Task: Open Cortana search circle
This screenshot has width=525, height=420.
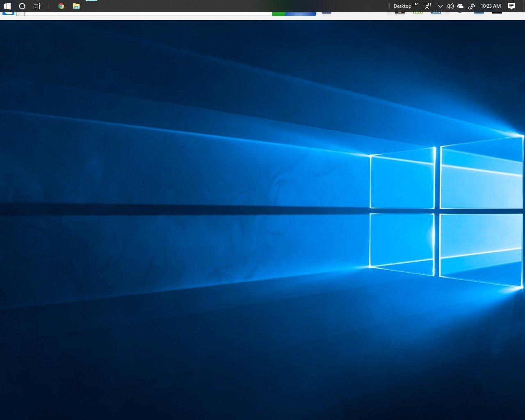Action: click(22, 6)
